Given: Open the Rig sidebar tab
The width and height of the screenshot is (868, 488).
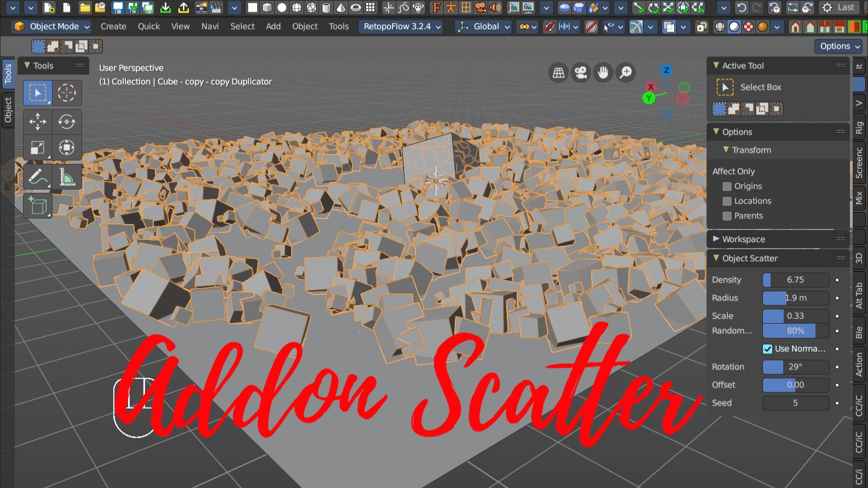Looking at the screenshot, I should 859,128.
